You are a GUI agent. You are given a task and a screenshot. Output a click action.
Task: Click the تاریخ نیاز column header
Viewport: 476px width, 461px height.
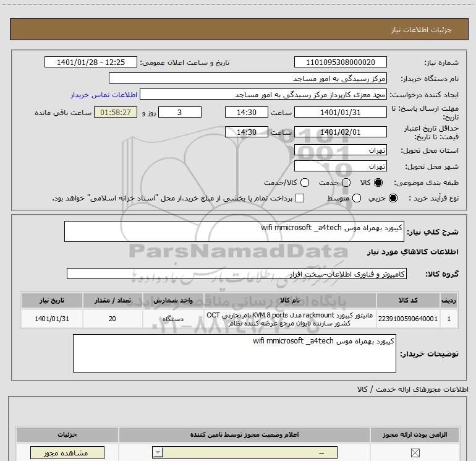point(52,301)
